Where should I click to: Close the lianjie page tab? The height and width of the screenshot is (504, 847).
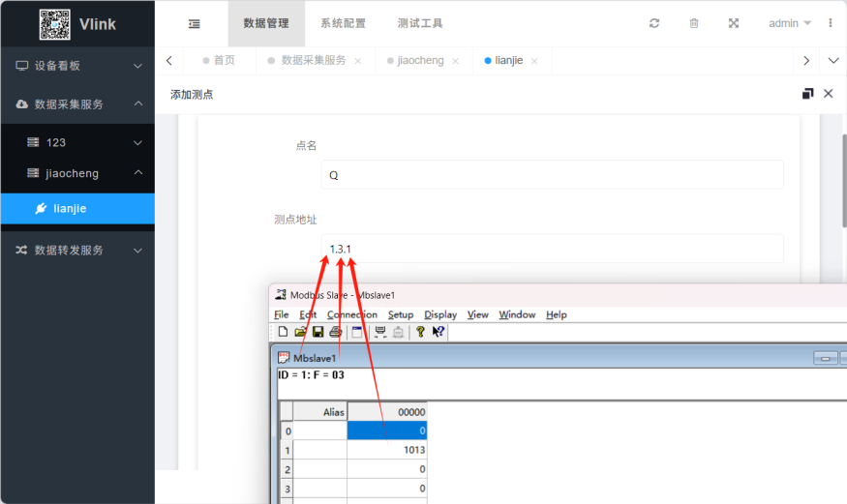534,61
